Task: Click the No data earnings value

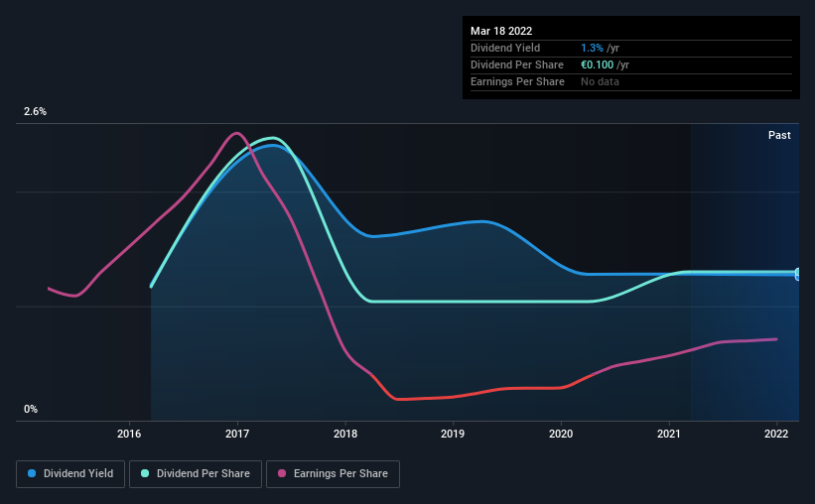Action: 600,81
